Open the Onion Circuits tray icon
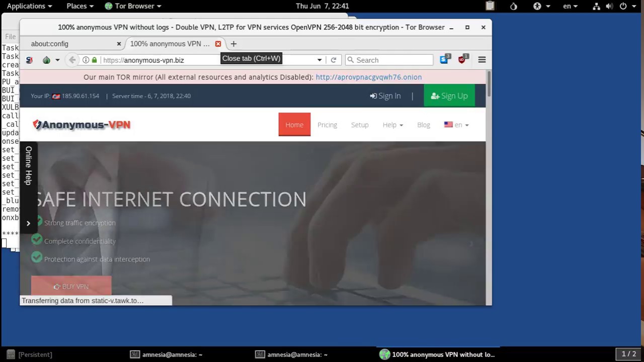644x362 pixels. pyautogui.click(x=514, y=6)
